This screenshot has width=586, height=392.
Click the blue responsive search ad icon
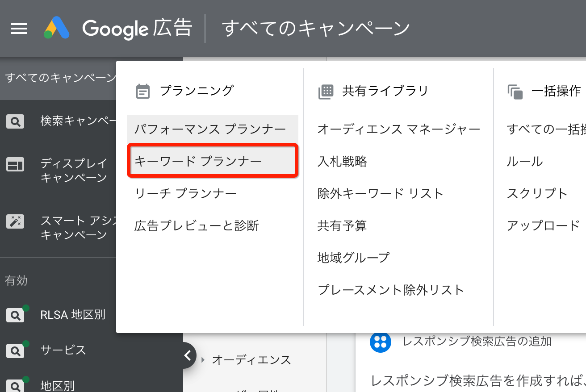tap(381, 342)
